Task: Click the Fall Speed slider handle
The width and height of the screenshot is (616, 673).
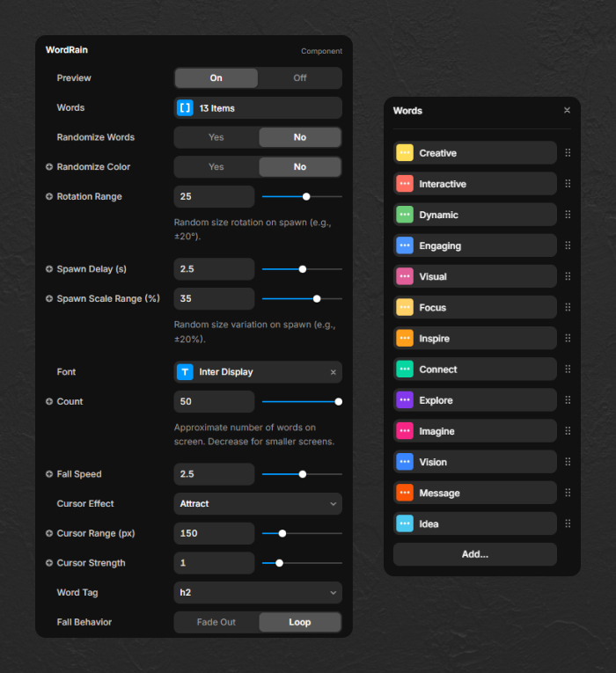Action: (303, 474)
